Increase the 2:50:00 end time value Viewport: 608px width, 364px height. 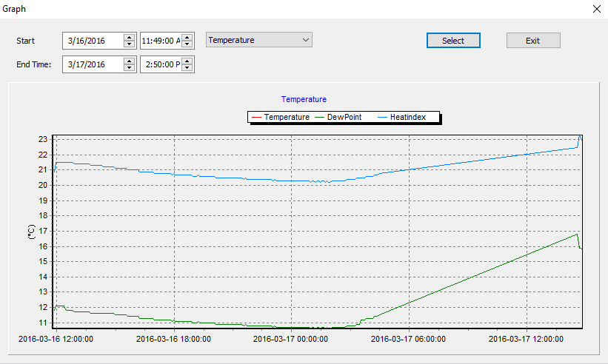click(187, 61)
